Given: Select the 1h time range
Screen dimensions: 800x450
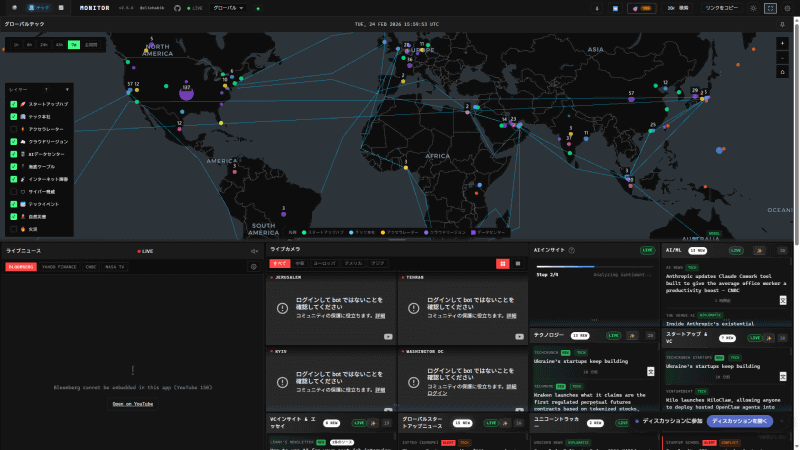Looking at the screenshot, I should (x=16, y=45).
